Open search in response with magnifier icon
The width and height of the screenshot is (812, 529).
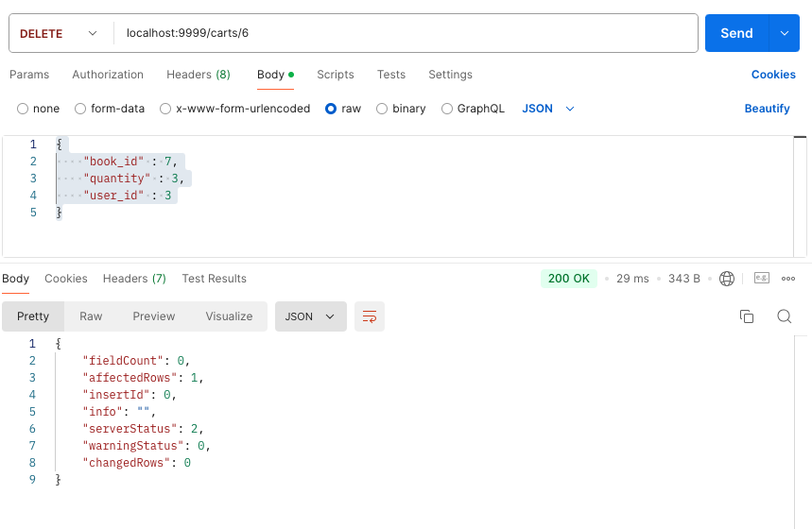784,316
